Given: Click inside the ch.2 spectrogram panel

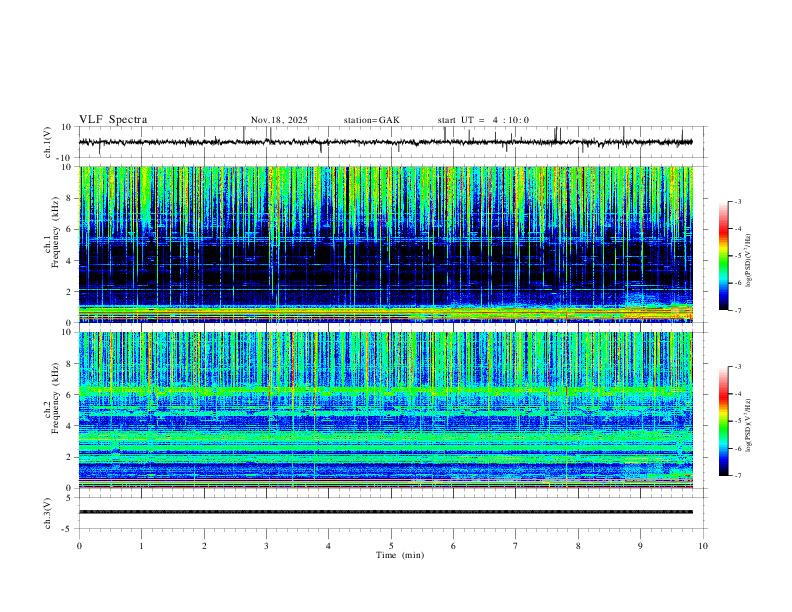Looking at the screenshot, I should pos(386,410).
